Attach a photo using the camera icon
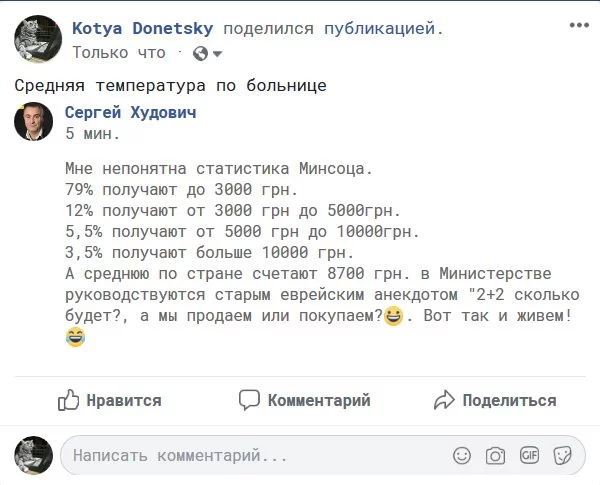This screenshot has height=485, width=600. coord(495,456)
